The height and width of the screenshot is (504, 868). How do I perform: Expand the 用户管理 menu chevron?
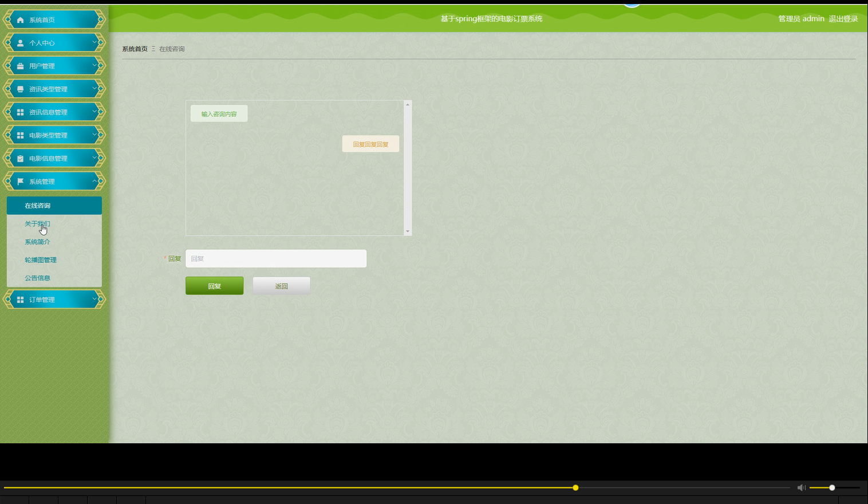coord(94,65)
